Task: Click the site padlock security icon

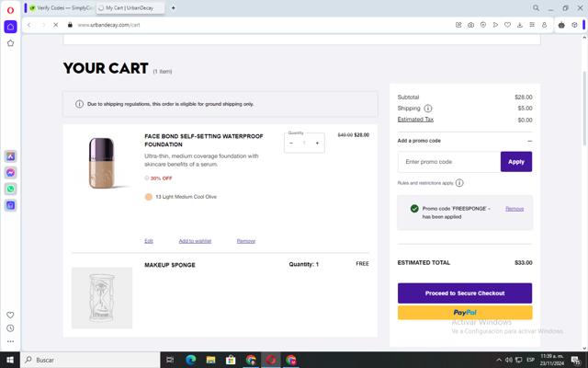Action: click(x=70, y=25)
